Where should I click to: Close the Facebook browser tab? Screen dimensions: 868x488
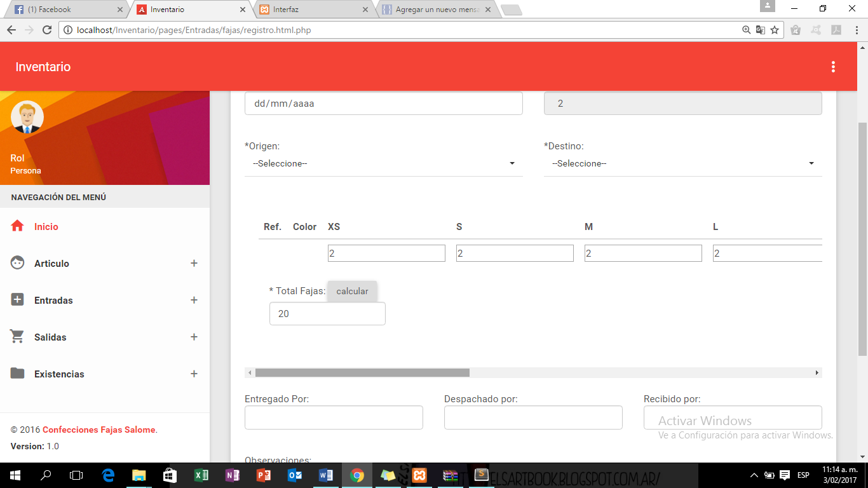(x=120, y=10)
